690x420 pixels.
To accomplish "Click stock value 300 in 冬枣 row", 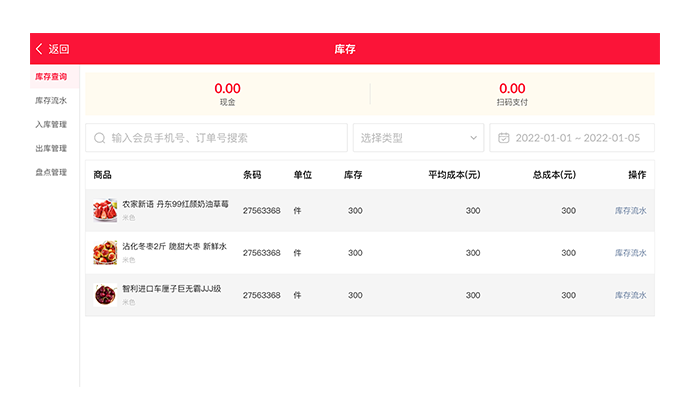I will pos(355,253).
